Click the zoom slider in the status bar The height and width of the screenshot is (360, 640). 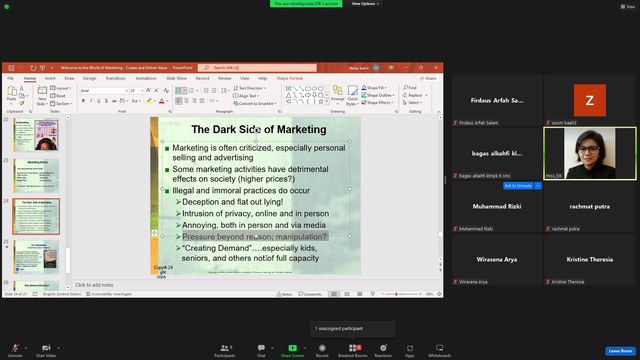401,294
